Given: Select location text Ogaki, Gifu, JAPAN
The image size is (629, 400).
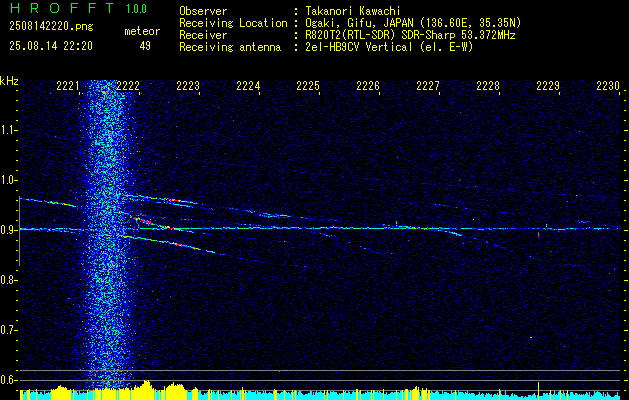Looking at the screenshot, I should click(359, 23).
